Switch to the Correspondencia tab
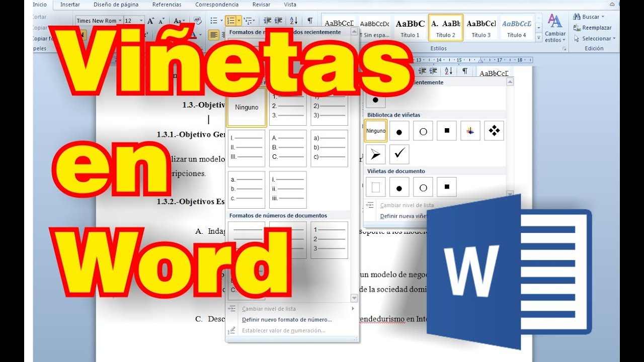644x362 pixels. click(x=217, y=5)
